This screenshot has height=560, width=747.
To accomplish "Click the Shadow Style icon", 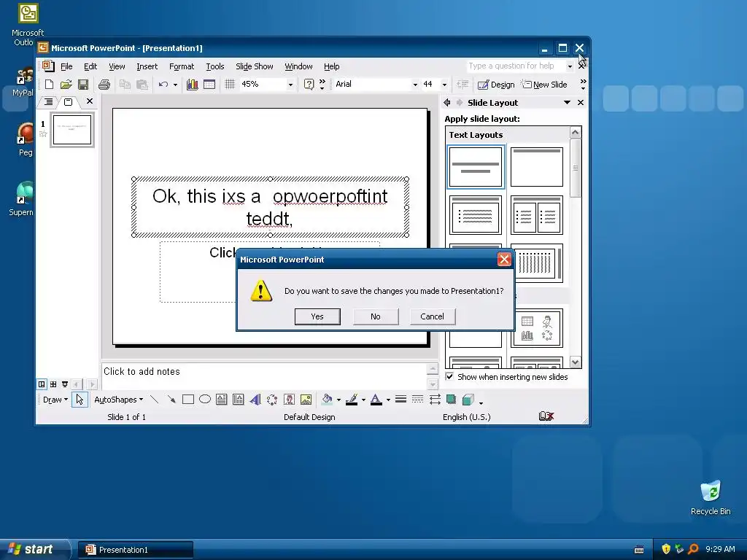I will pos(451,399).
